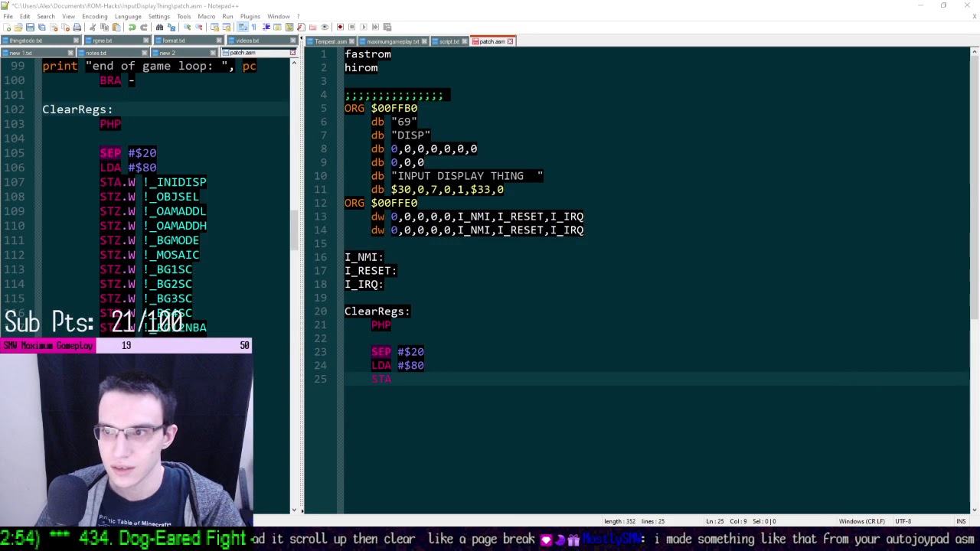Cut selection using the scissors icon
This screenshot has width=980, height=551.
(x=92, y=27)
